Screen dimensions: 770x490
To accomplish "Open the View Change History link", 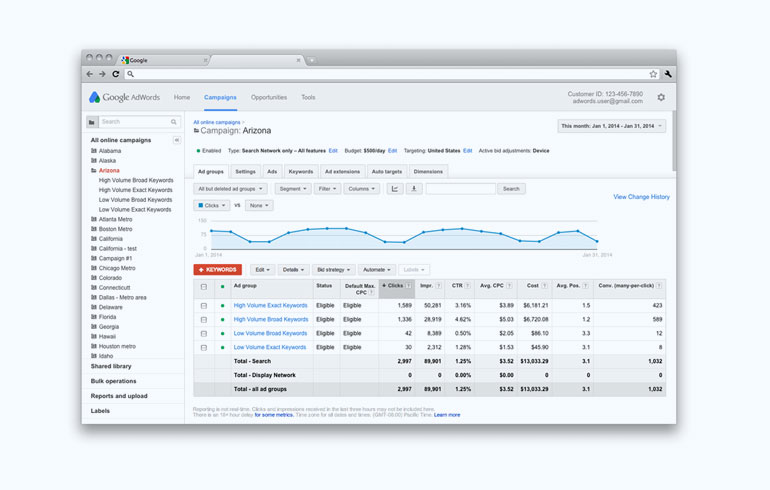I will pyautogui.click(x=641, y=197).
